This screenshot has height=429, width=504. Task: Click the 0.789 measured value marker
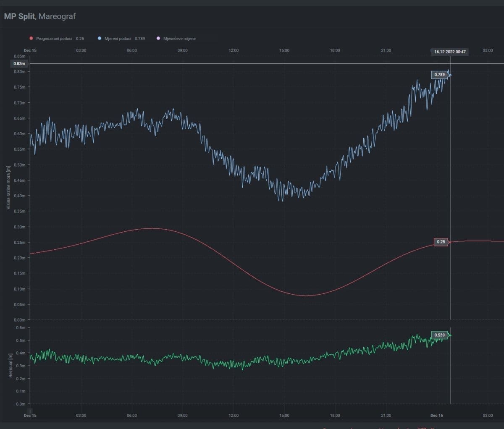439,75
